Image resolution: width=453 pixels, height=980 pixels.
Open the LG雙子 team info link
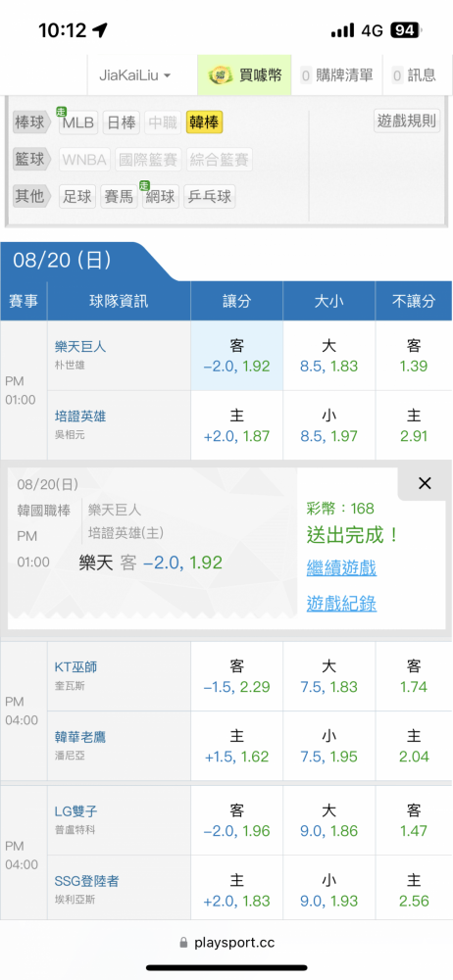click(x=75, y=811)
